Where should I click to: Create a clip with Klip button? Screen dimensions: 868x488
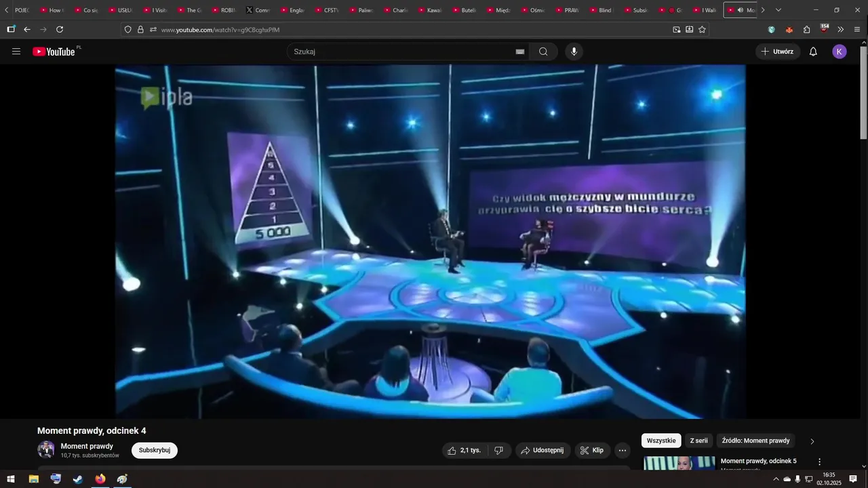[593, 450]
